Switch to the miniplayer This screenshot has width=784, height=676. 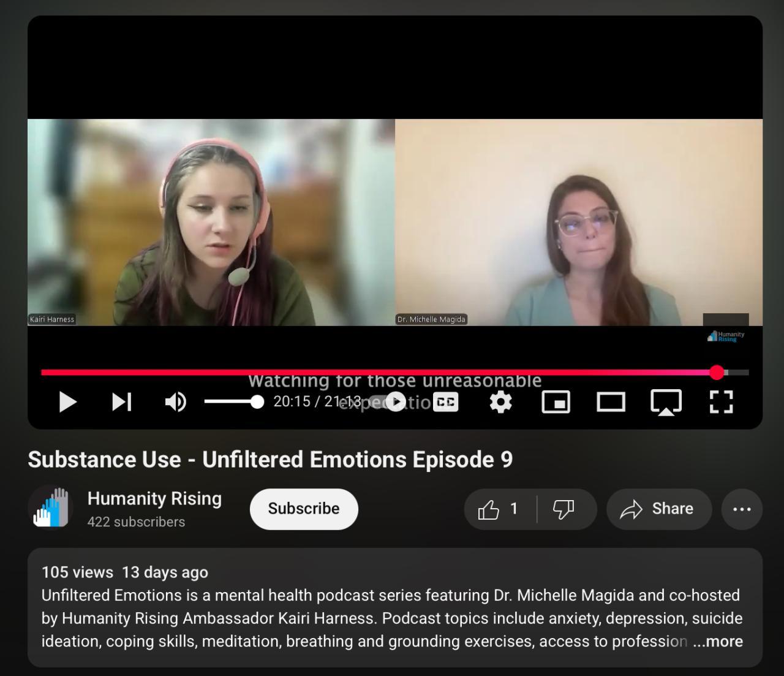click(556, 402)
